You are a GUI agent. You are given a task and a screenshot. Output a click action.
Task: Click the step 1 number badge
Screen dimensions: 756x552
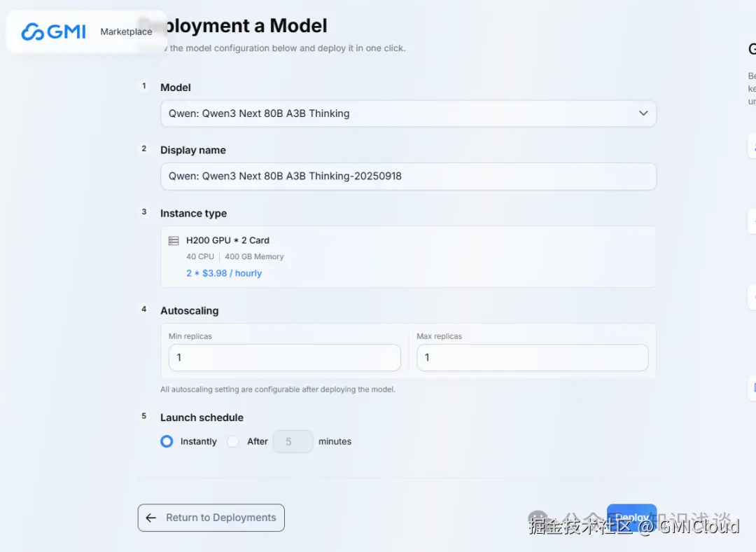coord(144,86)
